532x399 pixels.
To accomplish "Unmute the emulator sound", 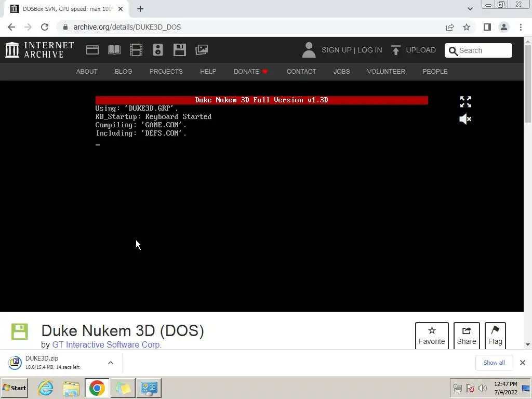I will pos(465,119).
